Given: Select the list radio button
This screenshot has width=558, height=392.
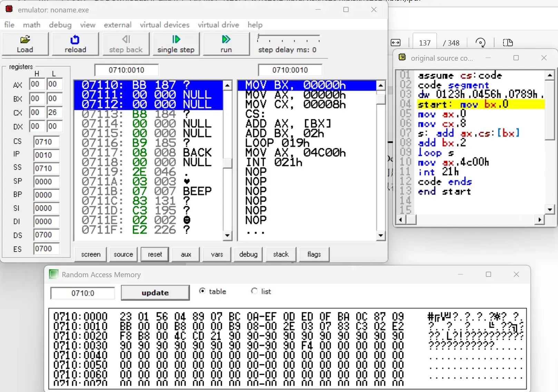Looking at the screenshot, I should (254, 291).
